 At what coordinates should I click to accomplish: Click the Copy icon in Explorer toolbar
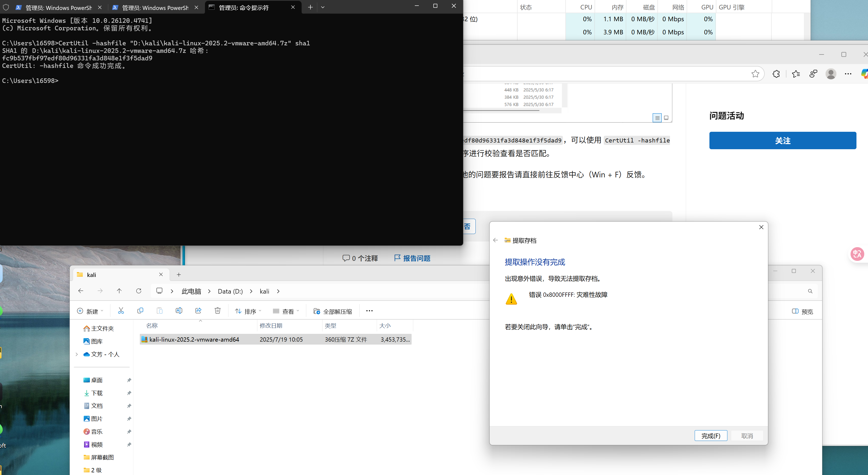click(141, 311)
